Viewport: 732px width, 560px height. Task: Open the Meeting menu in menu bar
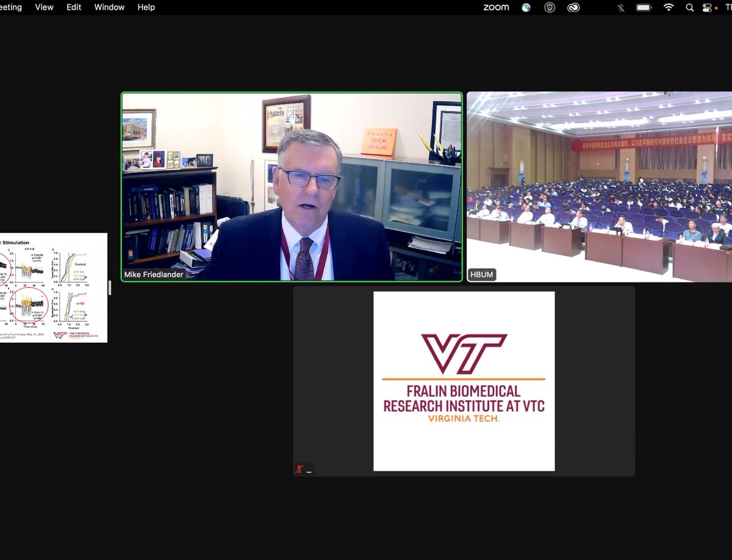tap(10, 7)
